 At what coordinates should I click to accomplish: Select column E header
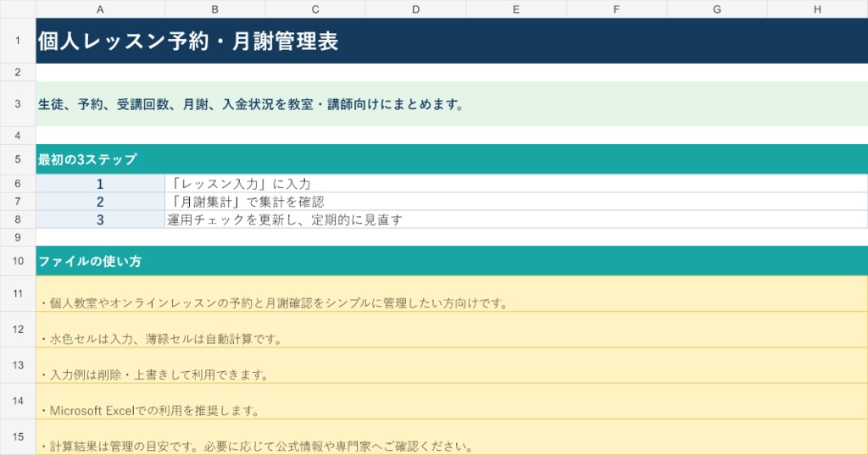pos(516,8)
